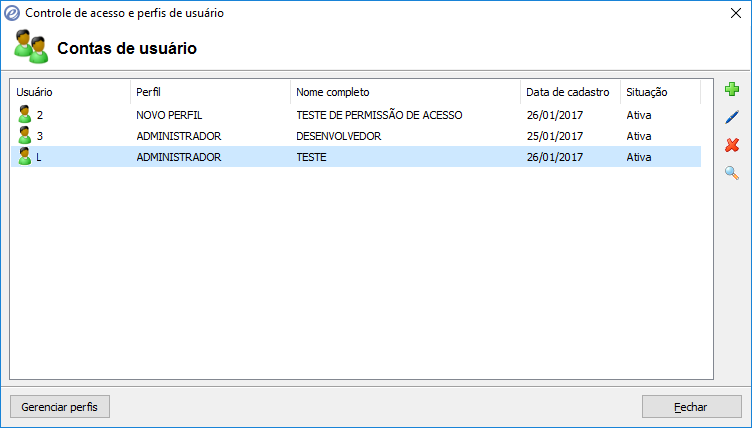Click the green plus add user icon
Viewport: 752px width, 428px height.
[731, 90]
